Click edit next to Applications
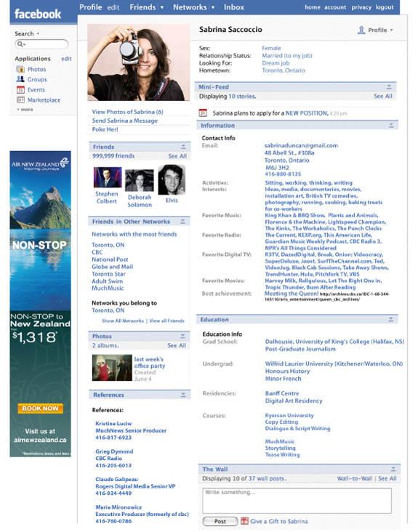The width and height of the screenshot is (418, 532). (66, 59)
